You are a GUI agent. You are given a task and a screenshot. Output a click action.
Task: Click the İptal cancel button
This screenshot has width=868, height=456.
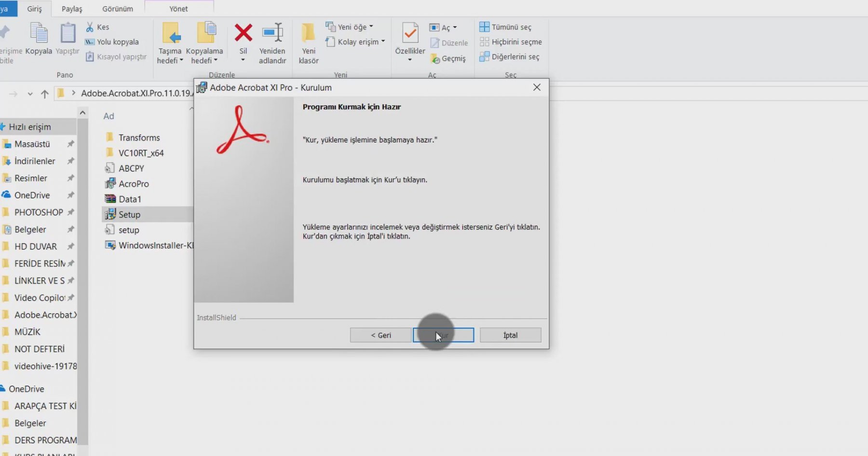click(x=510, y=335)
